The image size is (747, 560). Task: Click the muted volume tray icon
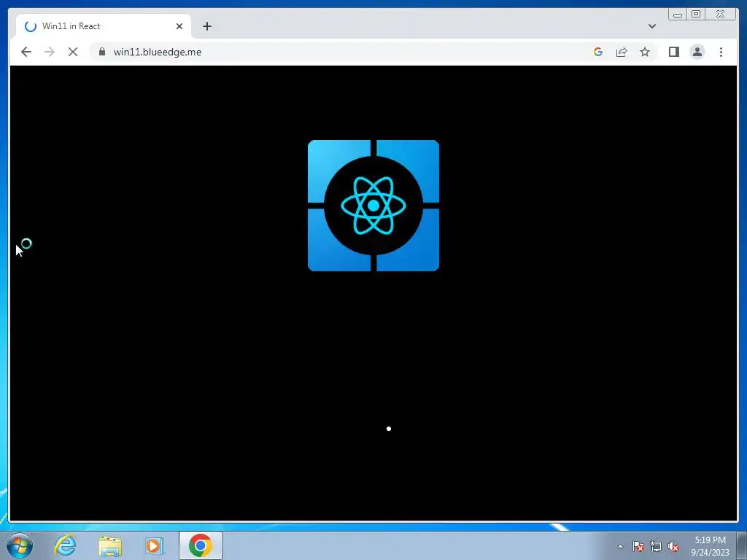[x=673, y=546]
